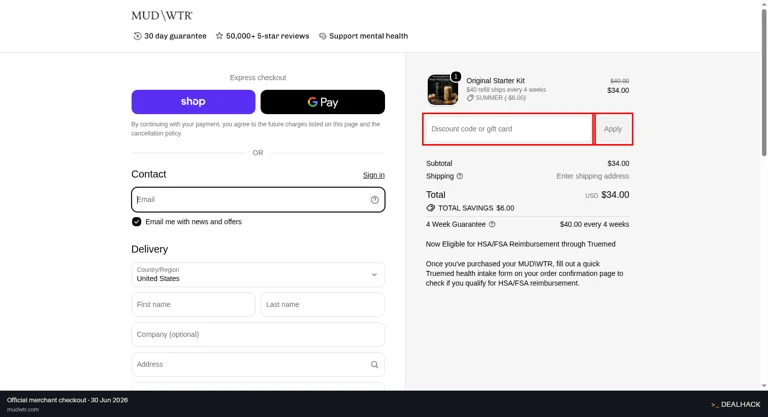Screen dimensions: 768x417
Task: Pay with Shop Pay express button
Action: tap(193, 102)
